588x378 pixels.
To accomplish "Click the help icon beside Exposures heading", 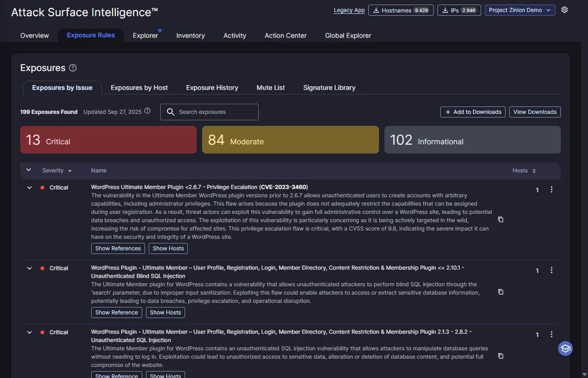I will [x=73, y=68].
